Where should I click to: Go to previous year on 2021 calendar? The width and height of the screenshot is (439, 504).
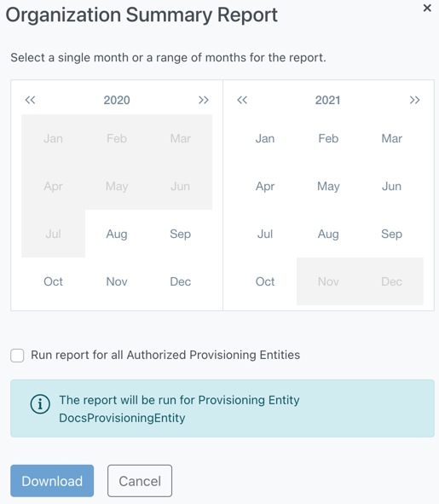pos(242,100)
